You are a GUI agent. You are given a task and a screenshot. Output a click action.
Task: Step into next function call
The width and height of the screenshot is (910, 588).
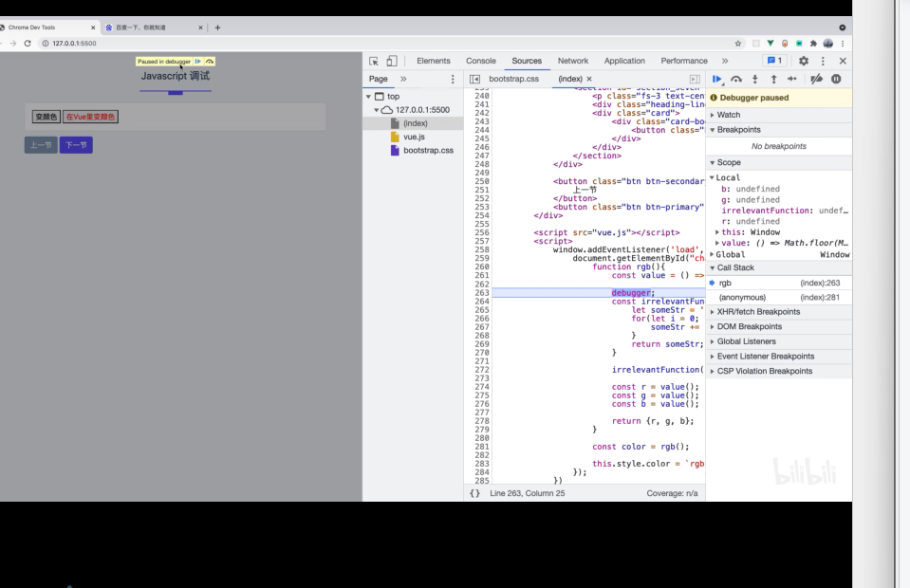pos(755,79)
